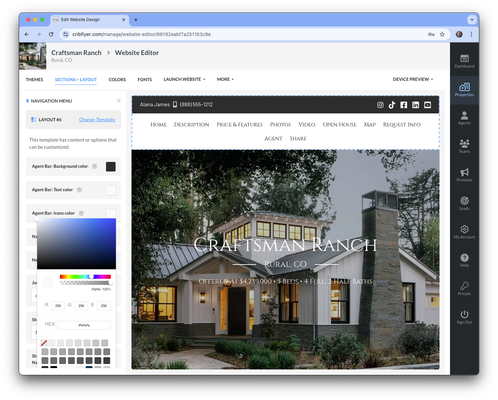
Task: Open Agent Bar Background color swatch
Action: coord(111,166)
